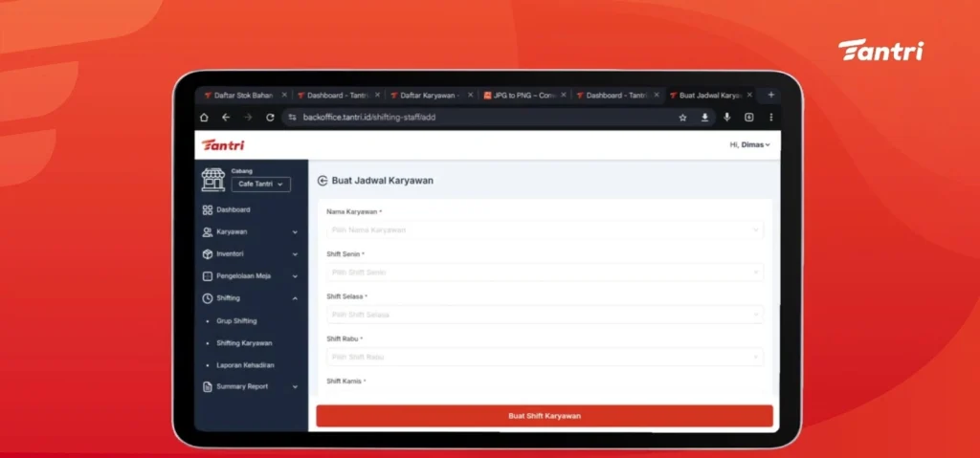
Task: Click the microphone icon in browser toolbar
Action: click(x=727, y=118)
